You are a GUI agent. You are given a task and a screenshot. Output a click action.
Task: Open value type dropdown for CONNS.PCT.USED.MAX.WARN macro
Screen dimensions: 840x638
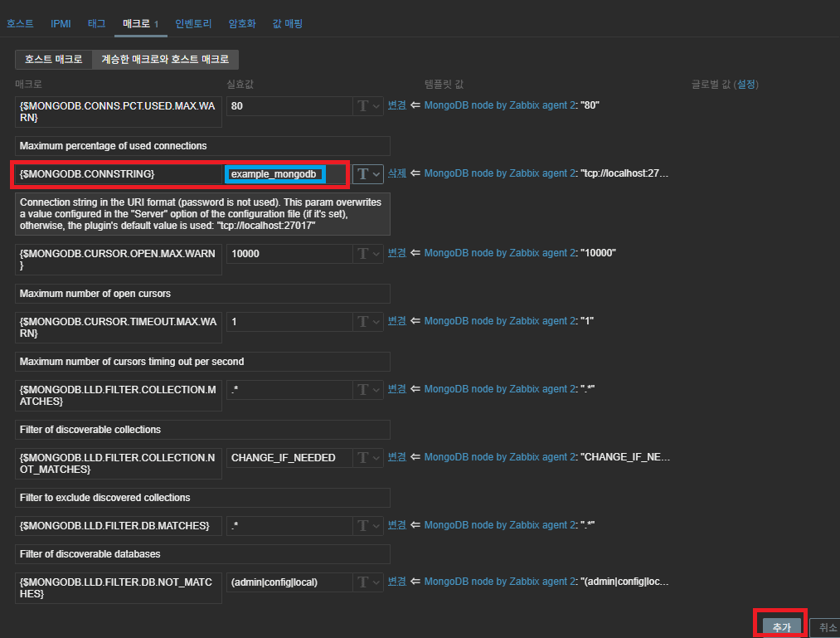click(367, 105)
